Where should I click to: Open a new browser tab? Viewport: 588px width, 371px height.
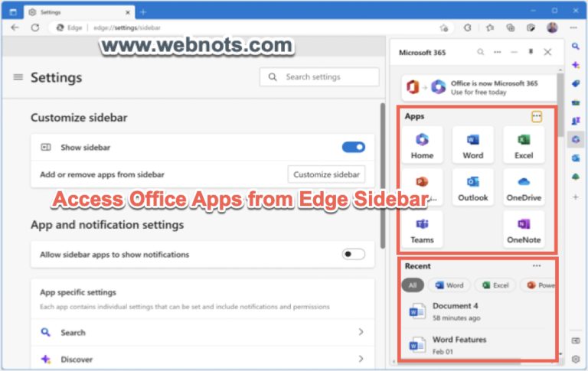(x=143, y=12)
